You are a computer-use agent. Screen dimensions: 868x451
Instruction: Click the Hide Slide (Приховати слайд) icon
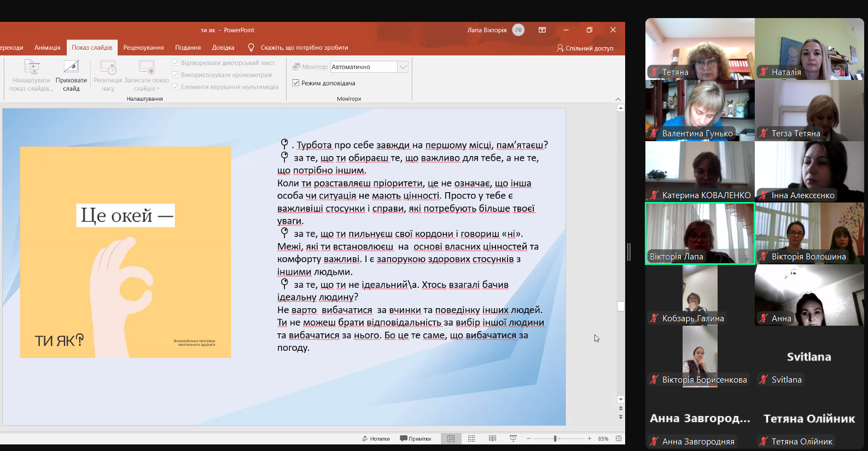[71, 67]
